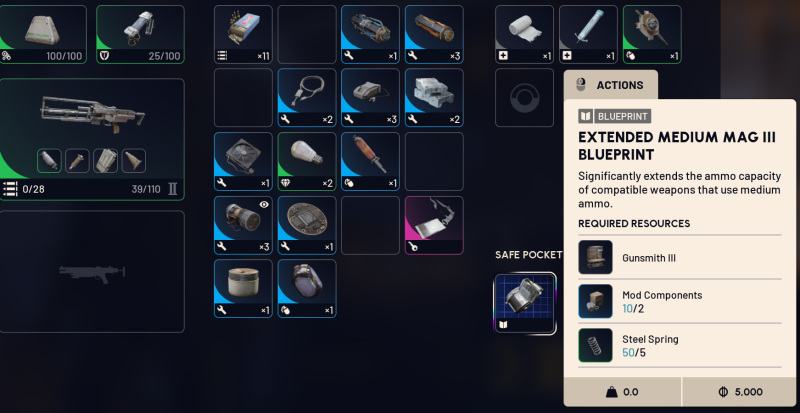Select the computer fan item in inventory

243,161
